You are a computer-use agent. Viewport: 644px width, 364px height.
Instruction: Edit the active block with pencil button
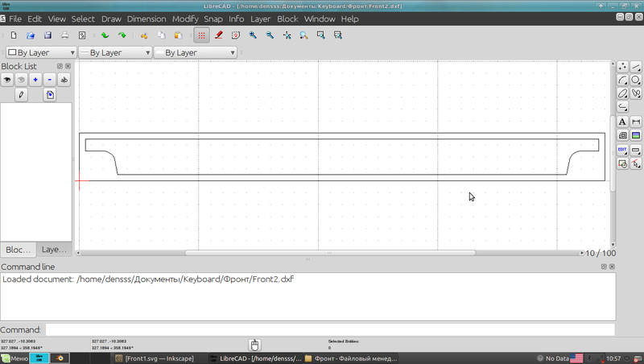(22, 95)
